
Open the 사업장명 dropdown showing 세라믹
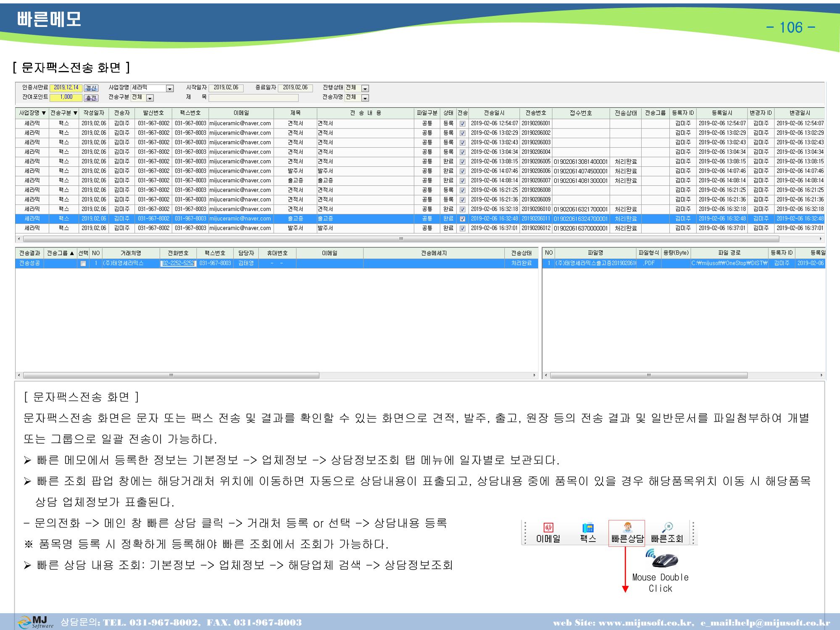170,89
